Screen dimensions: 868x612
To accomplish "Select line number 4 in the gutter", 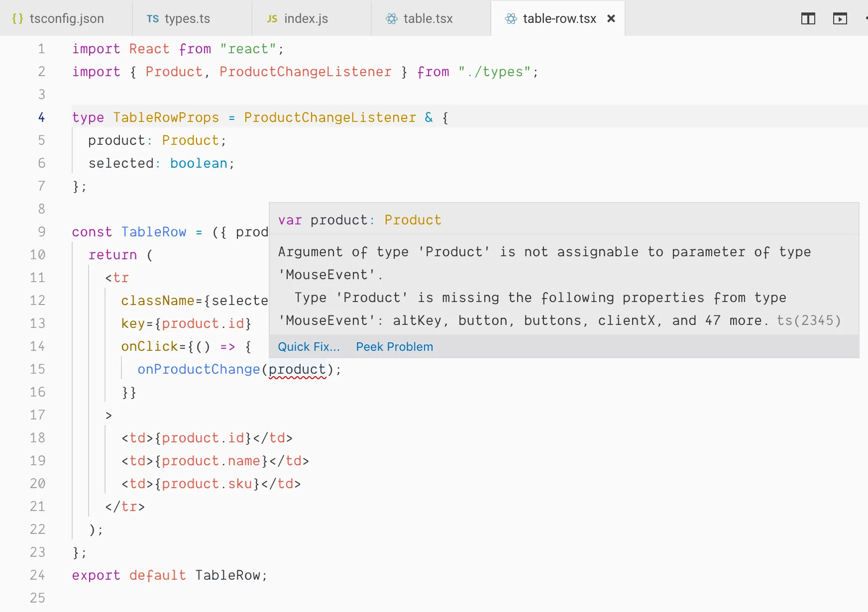I will point(41,117).
